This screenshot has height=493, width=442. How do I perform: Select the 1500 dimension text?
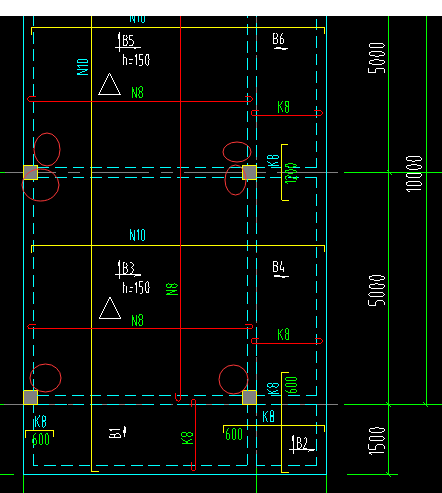tap(377, 441)
